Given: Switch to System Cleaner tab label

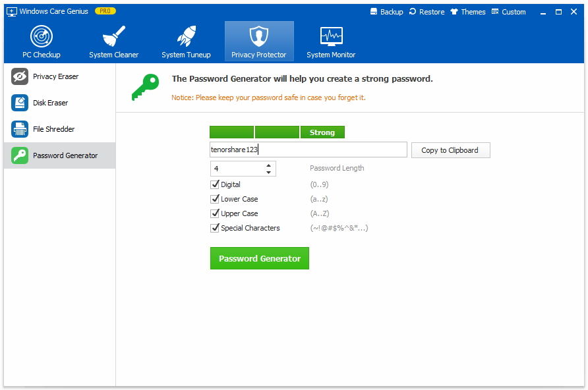Looking at the screenshot, I should [113, 55].
